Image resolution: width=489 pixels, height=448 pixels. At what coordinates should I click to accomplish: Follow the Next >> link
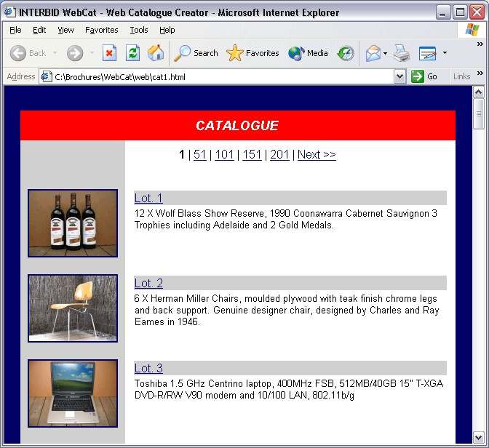click(317, 155)
